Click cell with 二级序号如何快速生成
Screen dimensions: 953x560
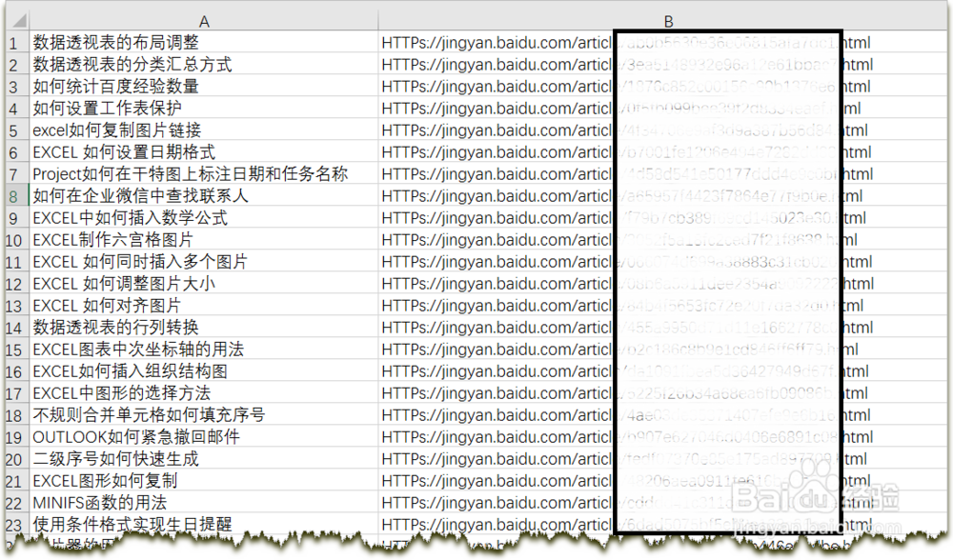[x=204, y=458]
